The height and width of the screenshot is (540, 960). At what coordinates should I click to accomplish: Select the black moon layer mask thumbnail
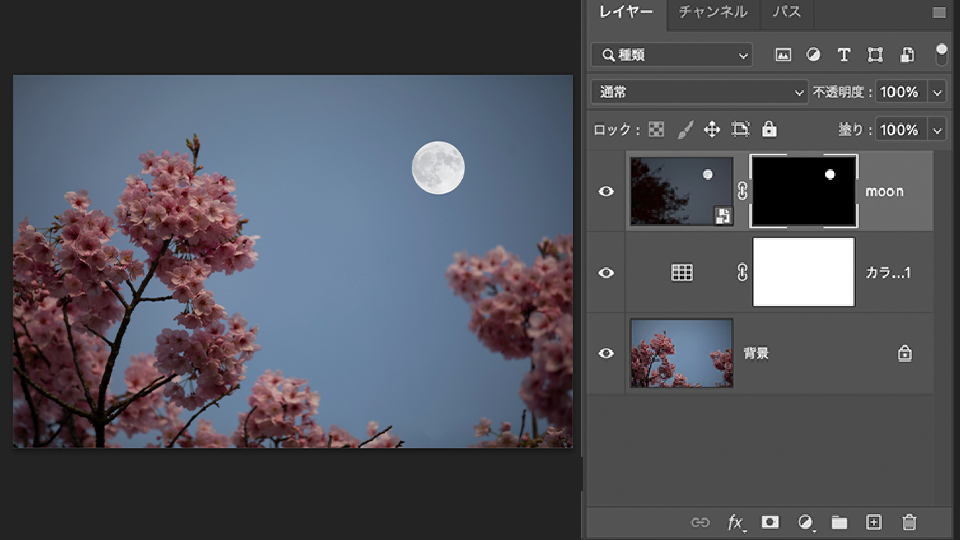click(x=804, y=191)
